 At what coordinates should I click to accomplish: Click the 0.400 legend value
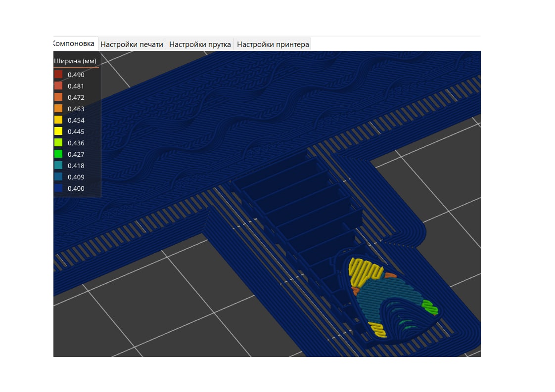[76, 188]
